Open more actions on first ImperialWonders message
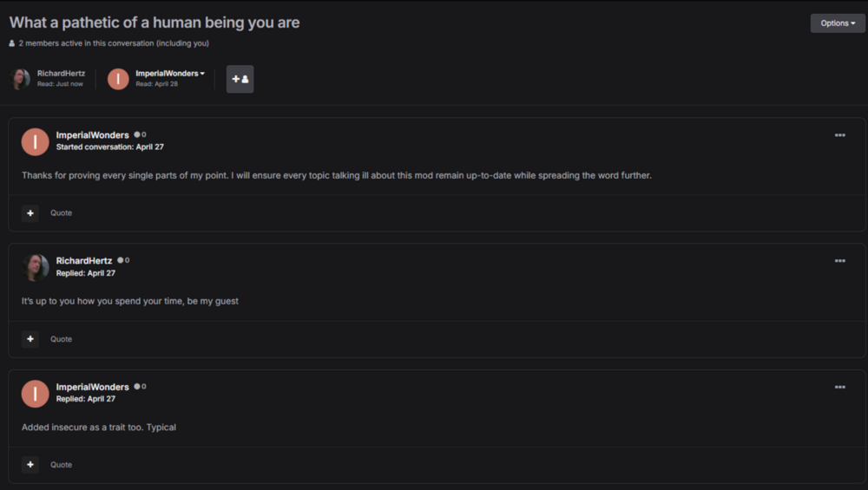 [839, 135]
